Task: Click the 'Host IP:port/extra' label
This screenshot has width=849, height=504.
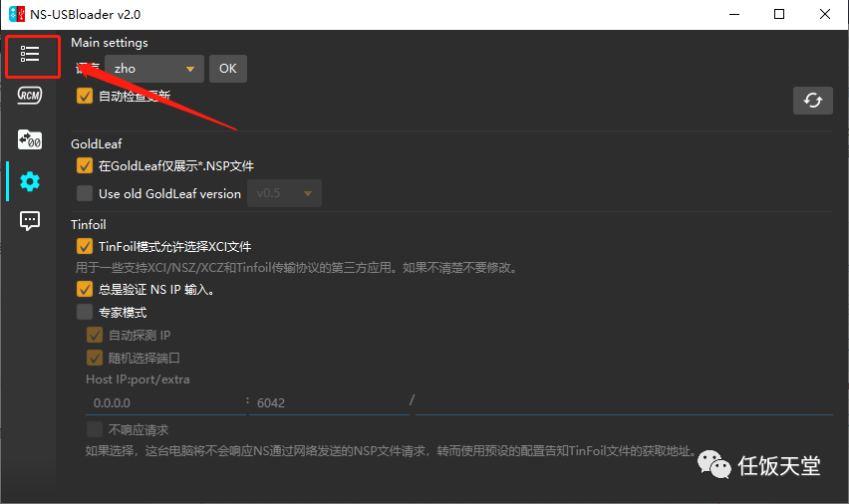Action: coord(138,379)
